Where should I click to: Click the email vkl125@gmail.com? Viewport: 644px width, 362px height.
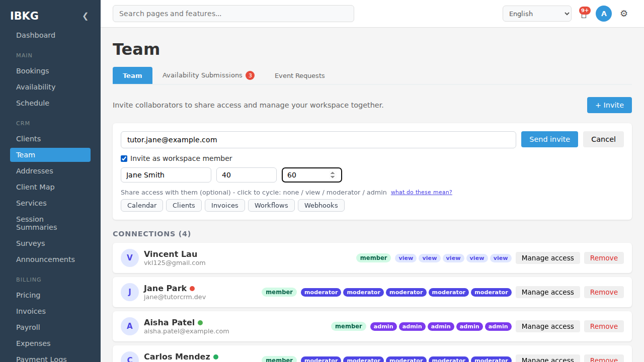[x=175, y=263]
